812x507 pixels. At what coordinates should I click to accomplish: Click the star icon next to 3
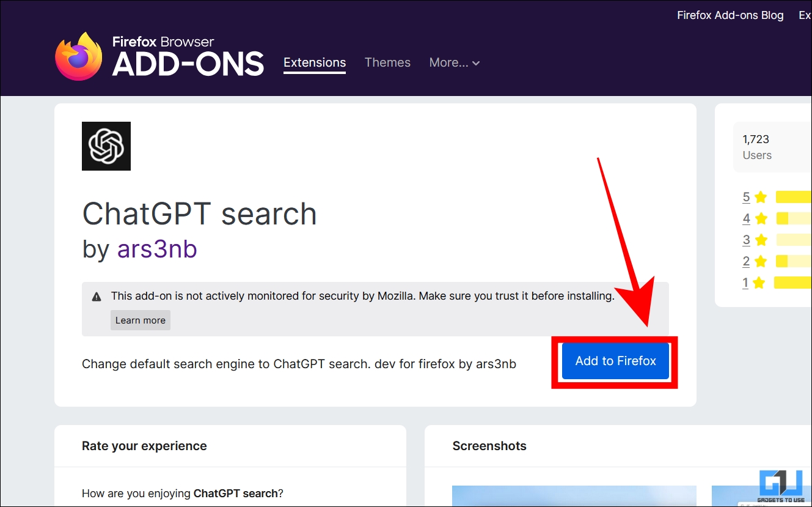761,240
